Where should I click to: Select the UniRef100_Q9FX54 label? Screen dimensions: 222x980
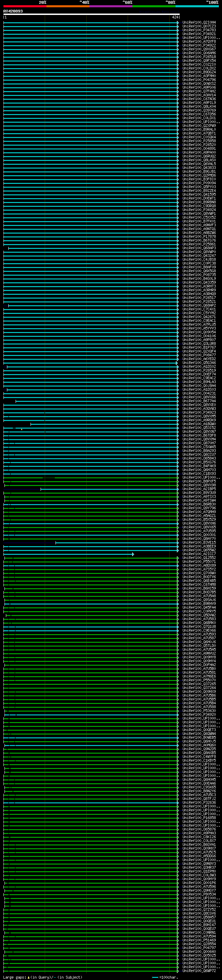point(199,60)
